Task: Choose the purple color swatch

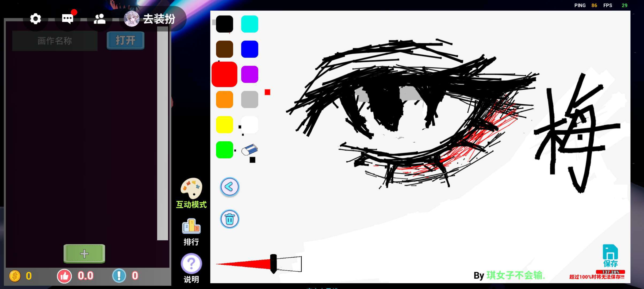Action: [250, 74]
